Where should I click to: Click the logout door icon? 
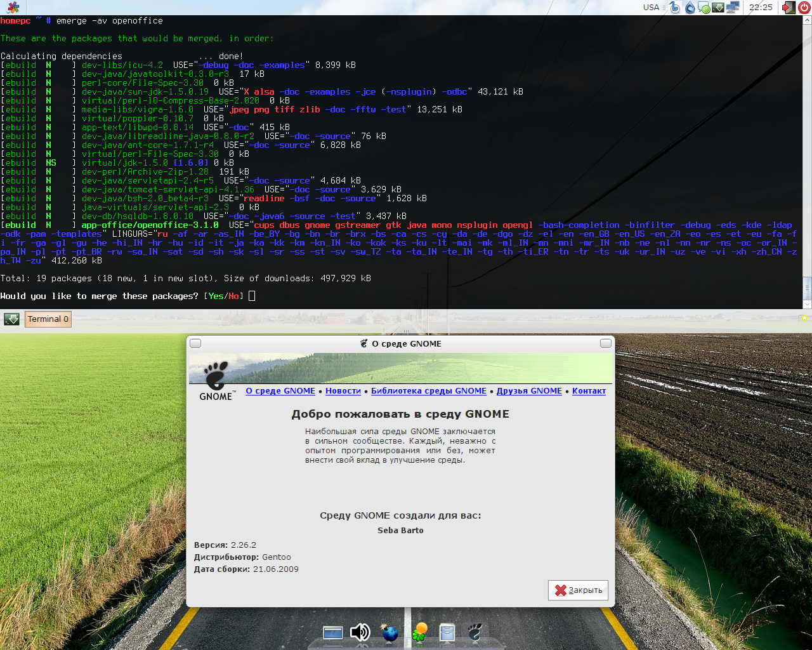point(789,8)
